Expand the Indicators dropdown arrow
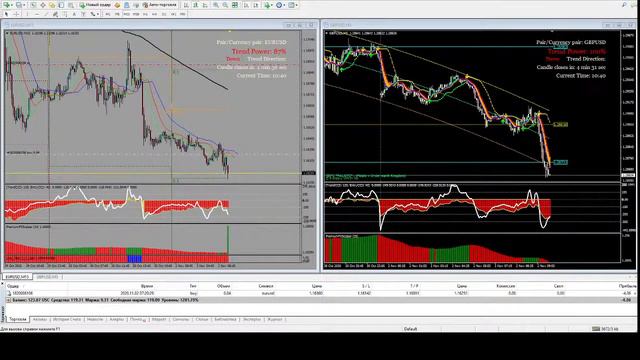Viewport: 640px width, 360px height. (x=272, y=5)
